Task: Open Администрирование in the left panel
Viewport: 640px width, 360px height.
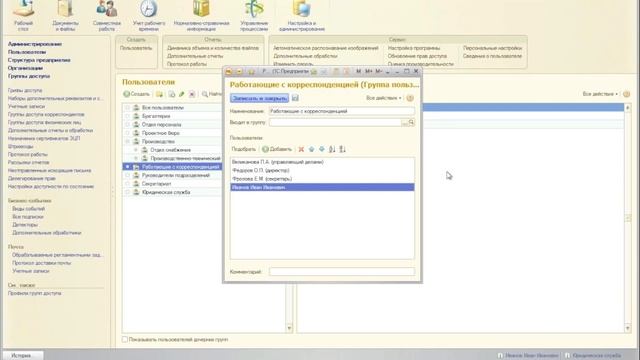Action: tap(35, 44)
